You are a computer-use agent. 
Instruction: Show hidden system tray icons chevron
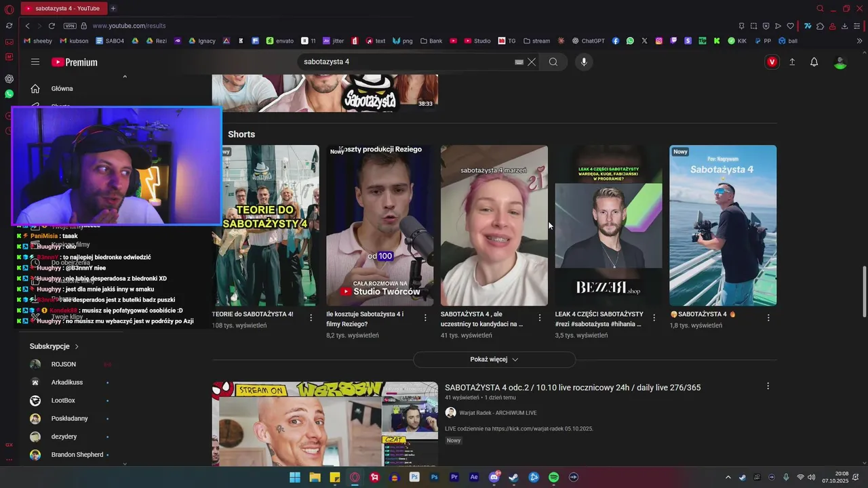(728, 477)
